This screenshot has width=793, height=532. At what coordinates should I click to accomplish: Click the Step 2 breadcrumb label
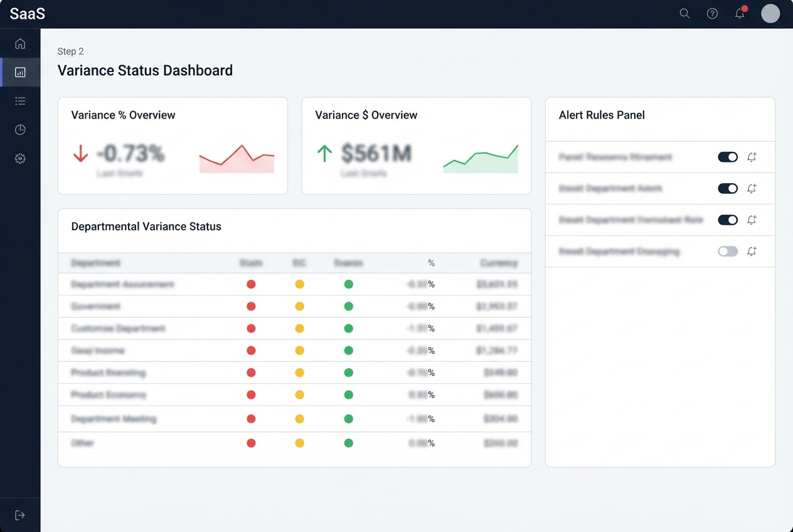70,51
